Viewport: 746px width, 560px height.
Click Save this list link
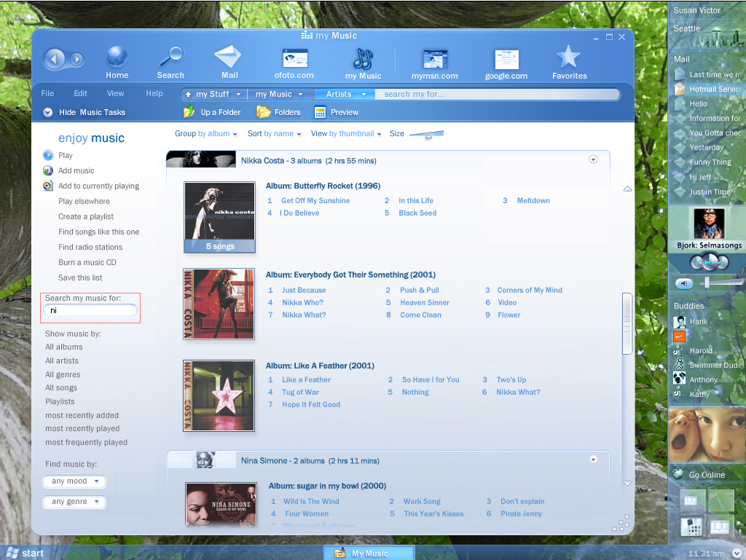tap(80, 277)
